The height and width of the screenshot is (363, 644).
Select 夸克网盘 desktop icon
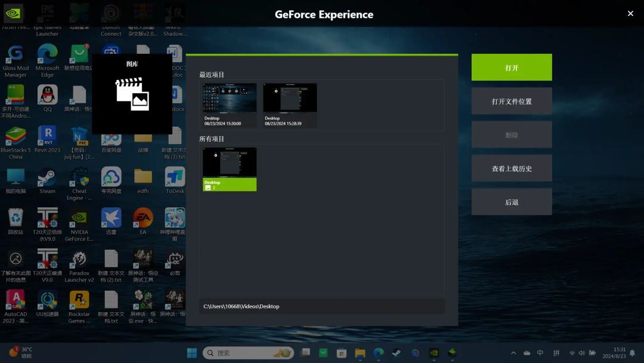click(x=112, y=180)
